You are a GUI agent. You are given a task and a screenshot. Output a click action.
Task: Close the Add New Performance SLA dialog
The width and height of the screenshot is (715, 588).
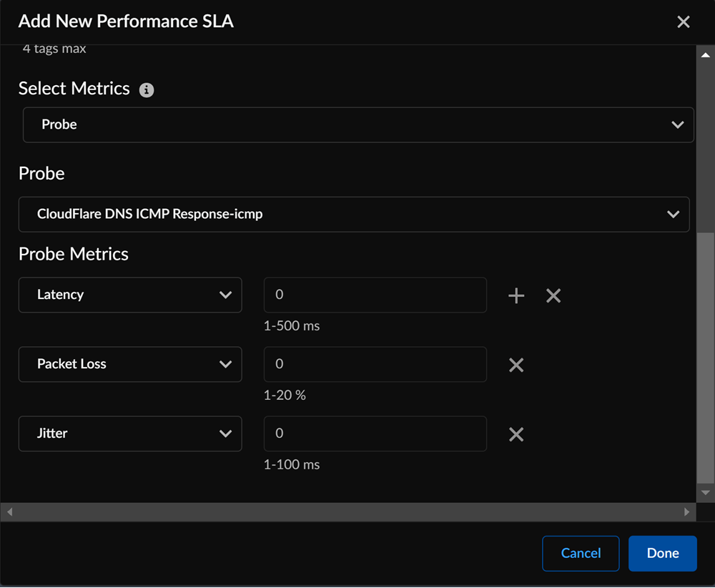684,22
